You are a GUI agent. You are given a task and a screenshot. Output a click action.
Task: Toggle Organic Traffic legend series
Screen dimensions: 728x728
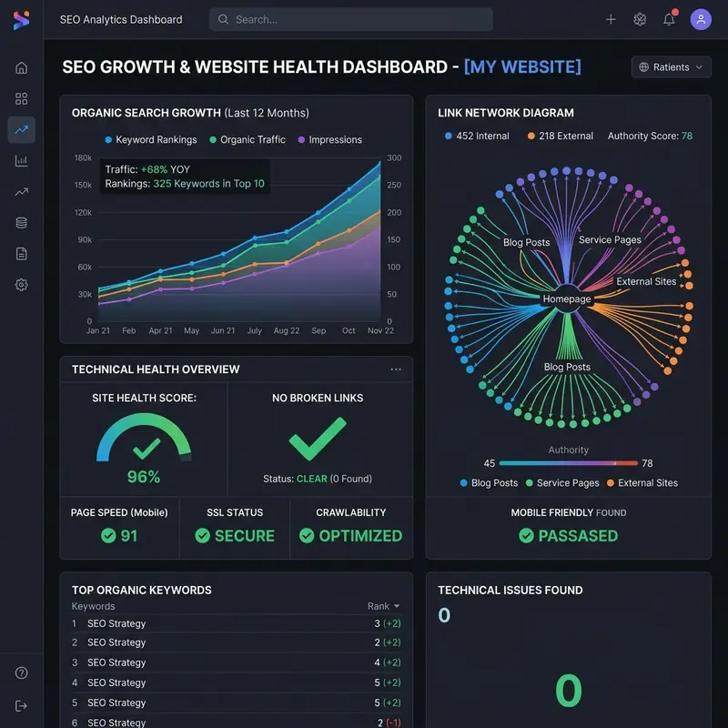click(x=248, y=140)
